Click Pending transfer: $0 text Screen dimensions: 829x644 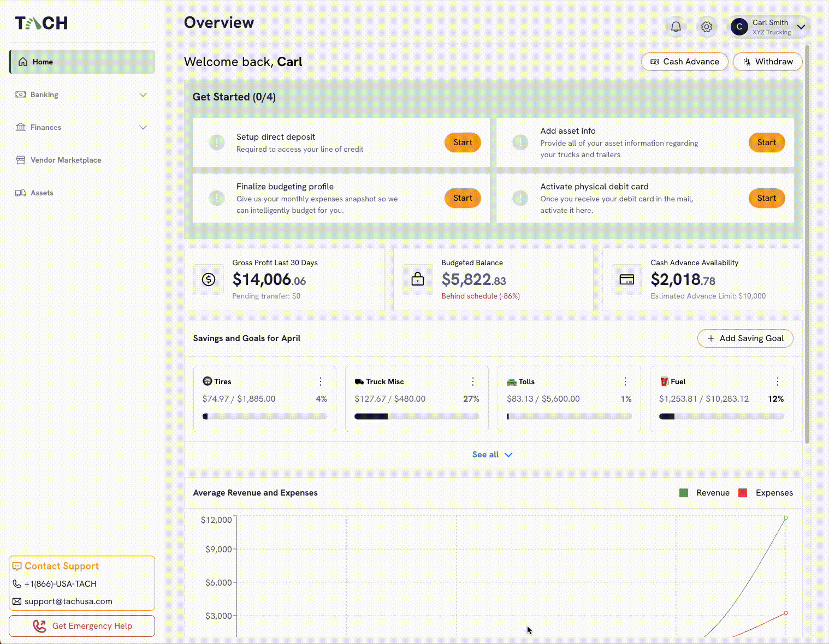267,296
